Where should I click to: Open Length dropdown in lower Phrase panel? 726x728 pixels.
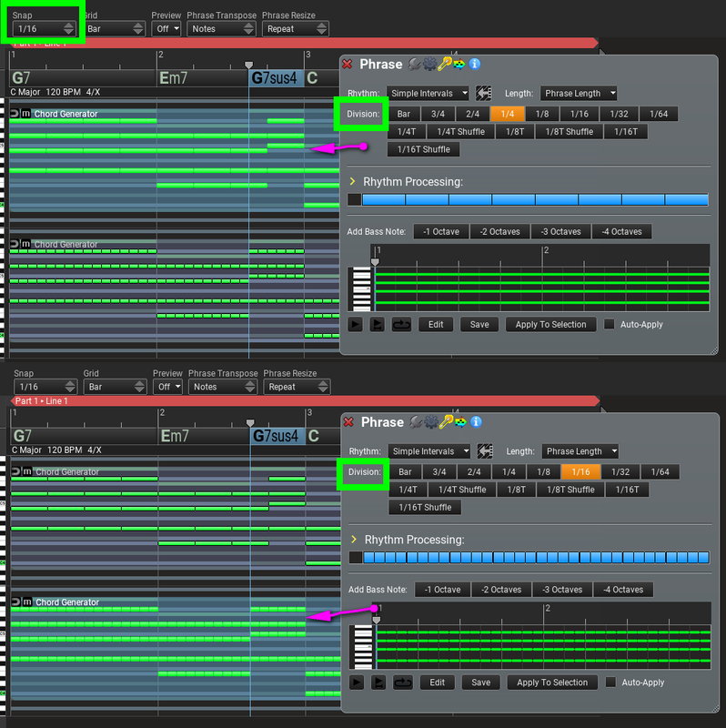[x=580, y=451]
